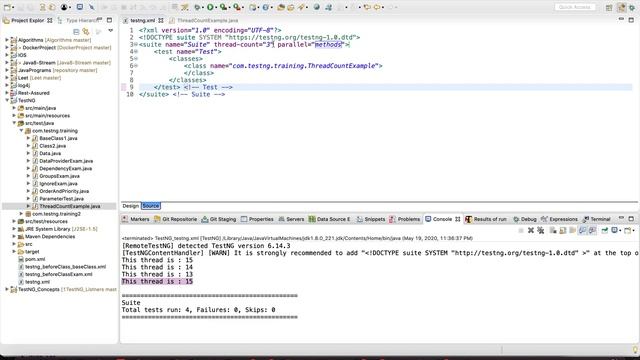The height and width of the screenshot is (360, 640).
Task: Open the Data Source Explorer tab
Action: tap(329, 219)
